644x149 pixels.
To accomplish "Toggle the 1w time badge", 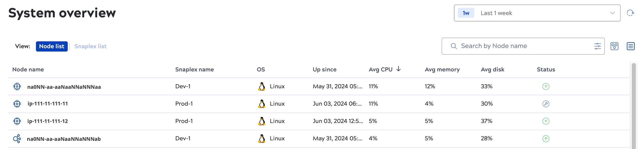I will tap(465, 13).
